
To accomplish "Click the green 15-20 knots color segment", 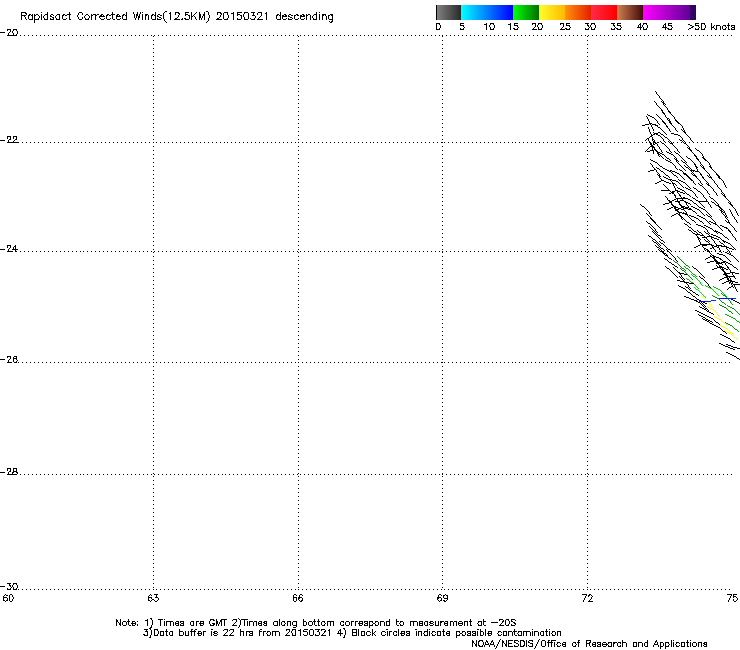I will coord(526,12).
